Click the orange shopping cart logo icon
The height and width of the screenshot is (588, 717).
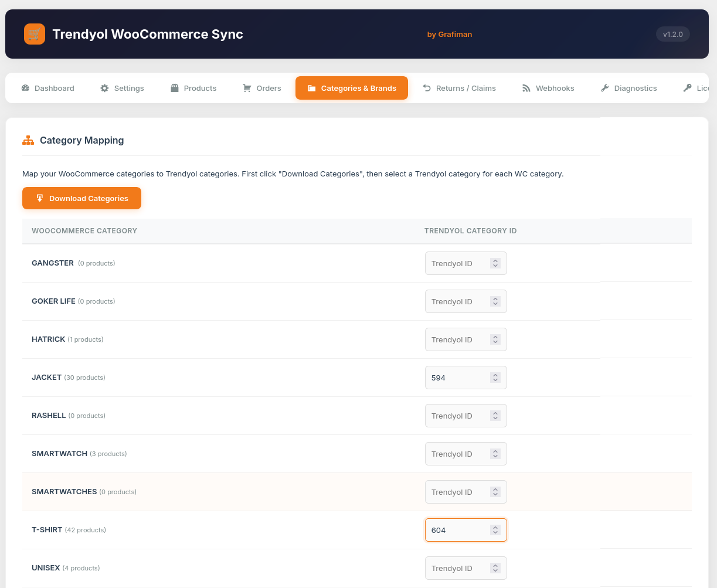tap(35, 34)
